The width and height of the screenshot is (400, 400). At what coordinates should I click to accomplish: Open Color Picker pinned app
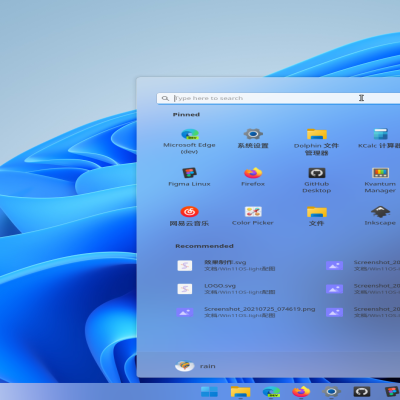pos(253,216)
